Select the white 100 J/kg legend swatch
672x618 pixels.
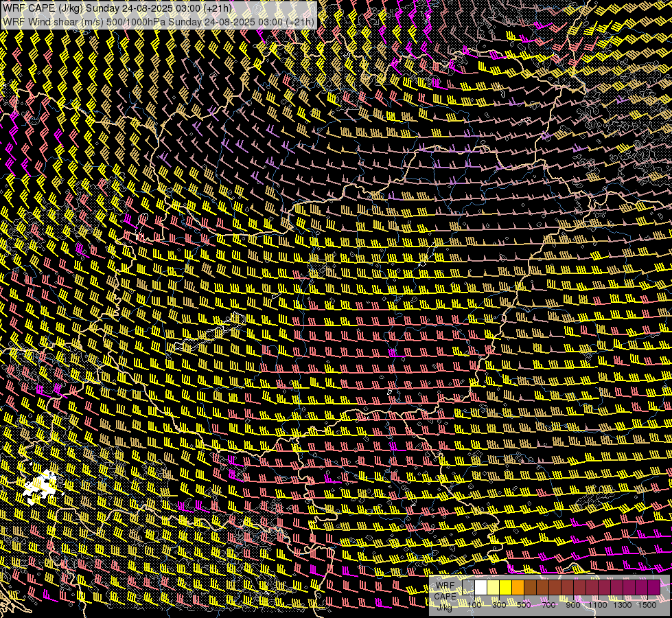tap(481, 587)
